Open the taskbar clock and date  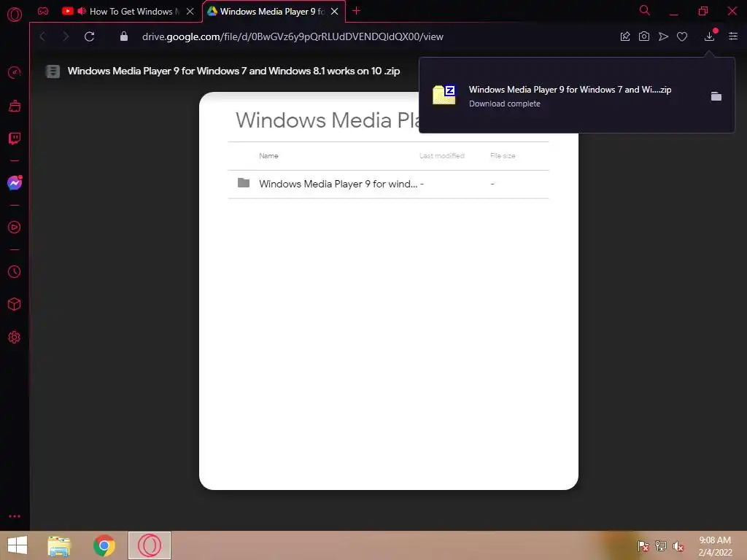point(715,546)
